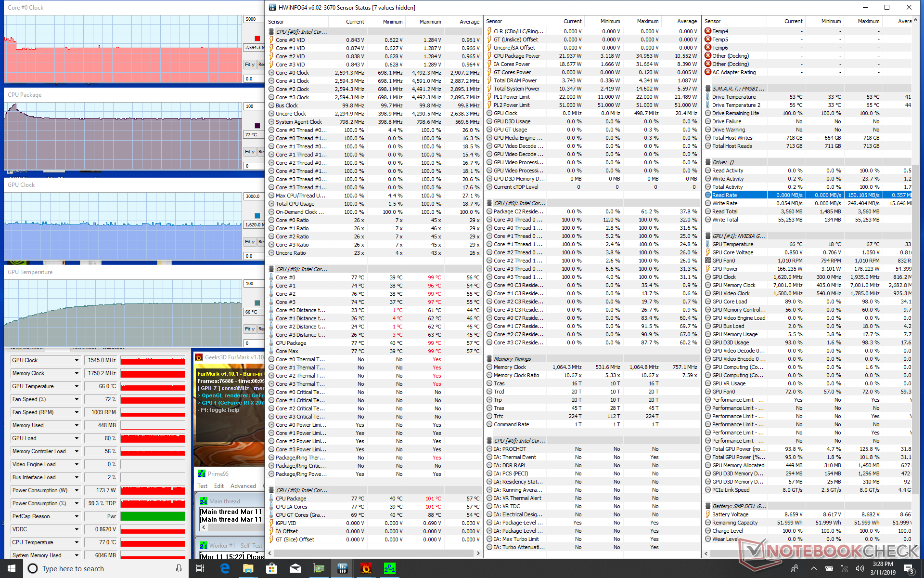Screen dimensions: 924x578
Task: Click the Prime95 window title icon
Action: coord(202,474)
